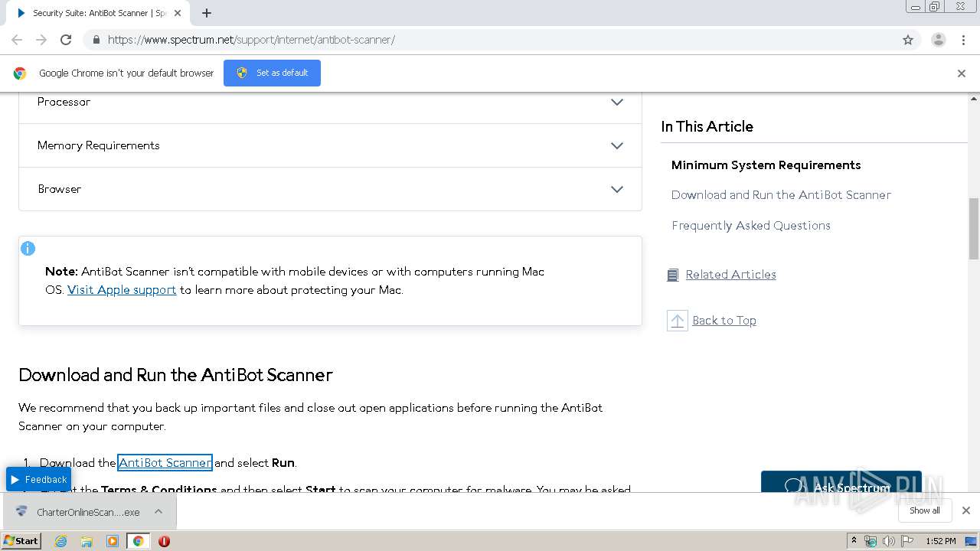Open the Feedback button
Image resolution: width=980 pixels, height=551 pixels.
click(38, 480)
